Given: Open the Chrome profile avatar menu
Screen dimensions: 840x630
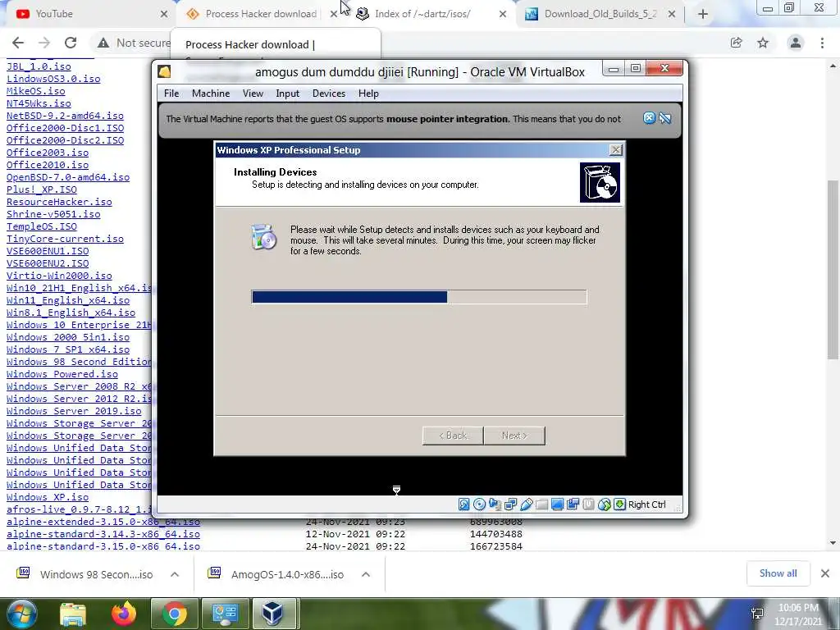Looking at the screenshot, I should (x=796, y=43).
